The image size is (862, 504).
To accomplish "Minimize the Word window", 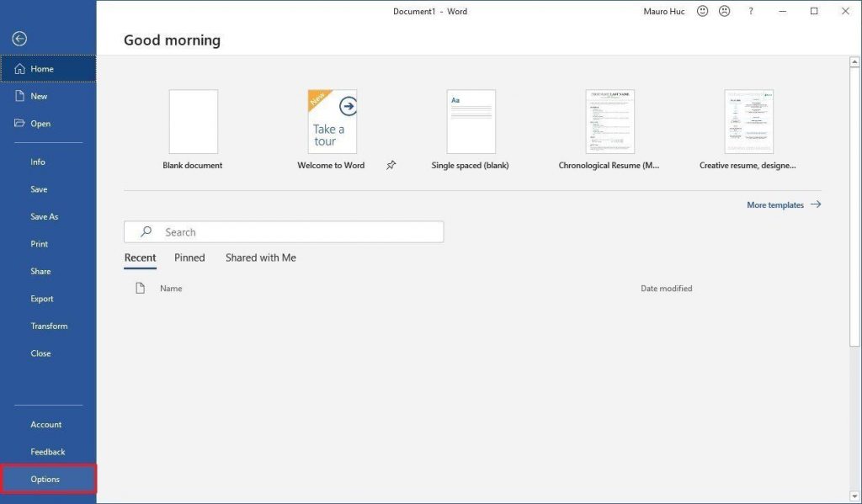I will (x=782, y=11).
